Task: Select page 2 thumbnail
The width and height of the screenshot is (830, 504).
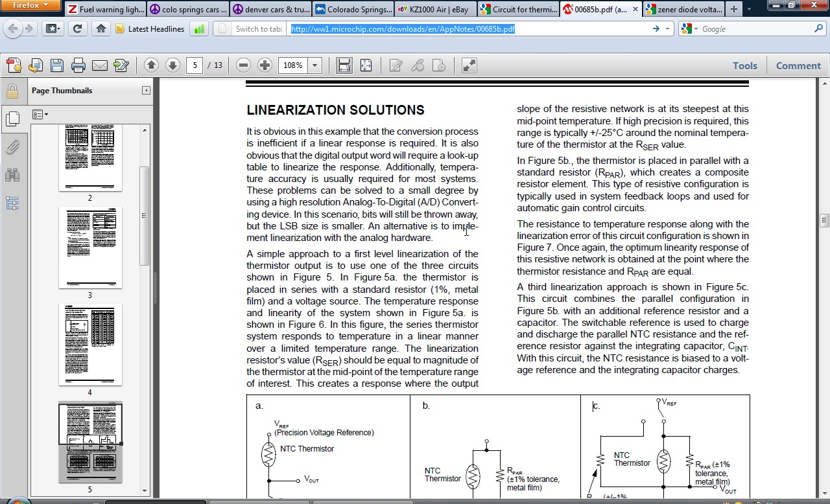Action: coord(90,159)
